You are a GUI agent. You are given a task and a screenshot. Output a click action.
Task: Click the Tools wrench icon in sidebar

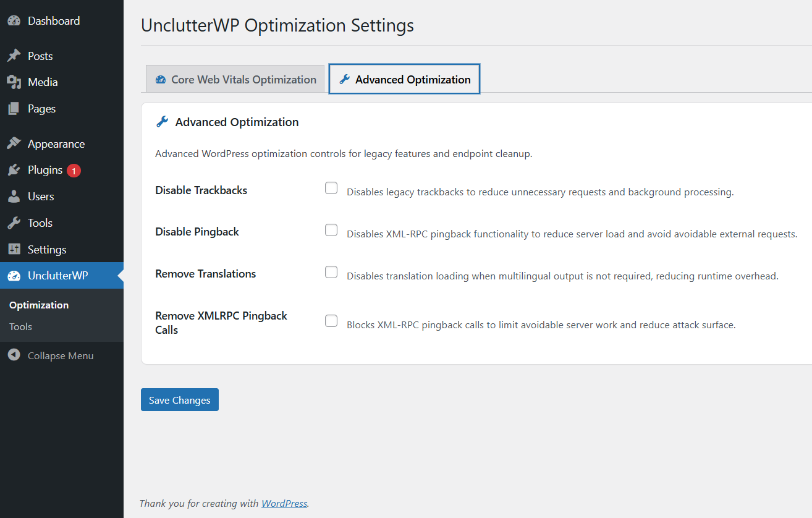[x=14, y=223]
